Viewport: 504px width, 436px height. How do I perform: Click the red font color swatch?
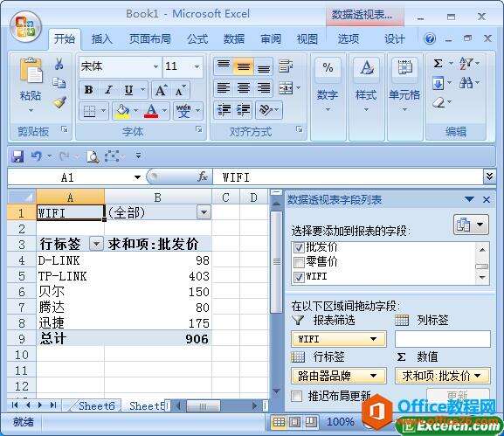[151, 111]
